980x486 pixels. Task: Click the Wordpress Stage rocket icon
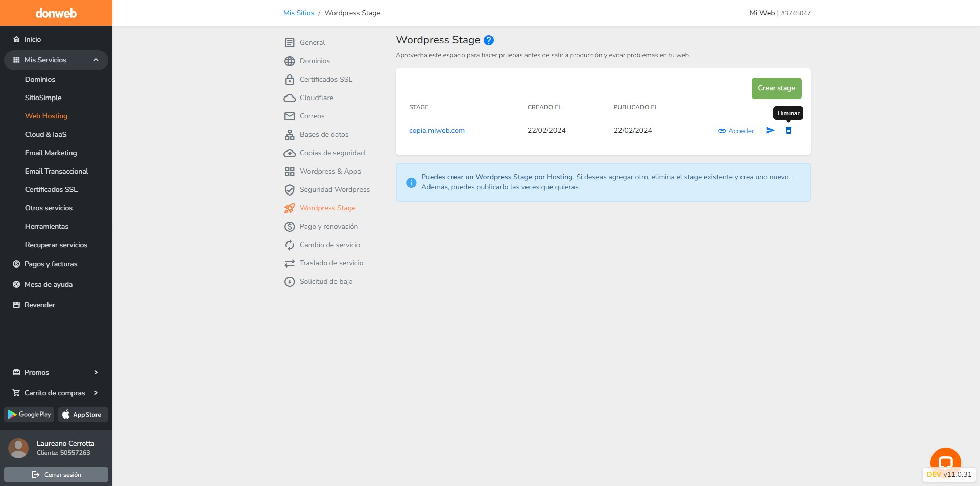(x=290, y=208)
